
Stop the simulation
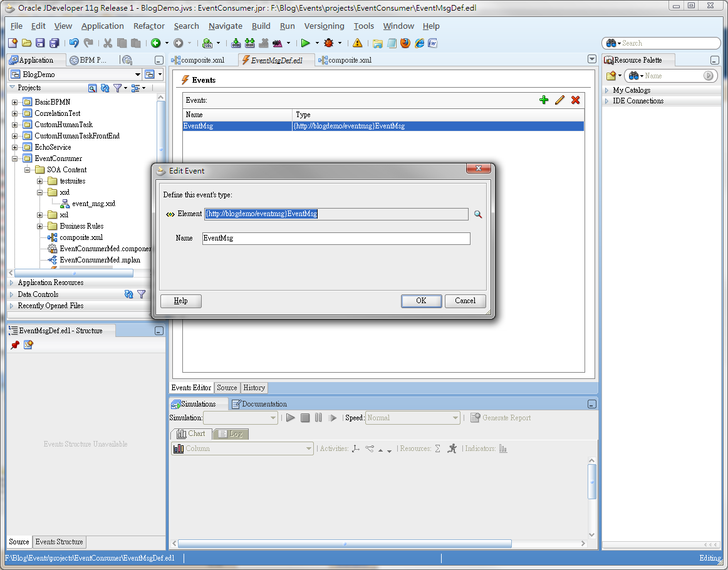(305, 418)
